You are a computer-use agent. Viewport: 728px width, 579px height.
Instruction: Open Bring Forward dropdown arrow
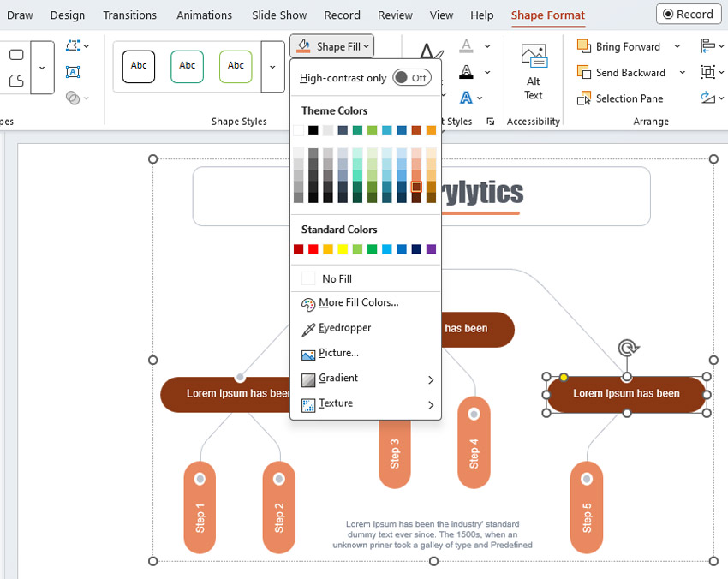677,46
